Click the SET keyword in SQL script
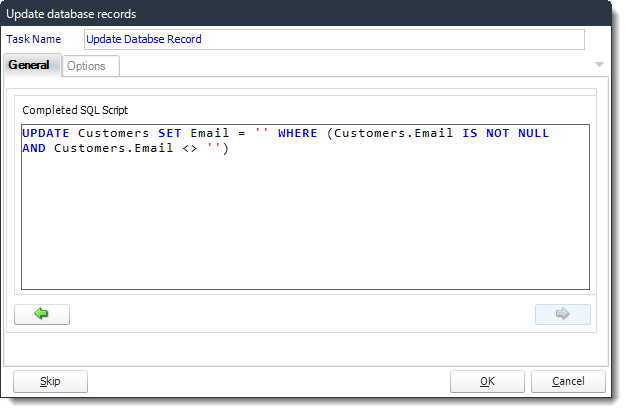 (171, 134)
